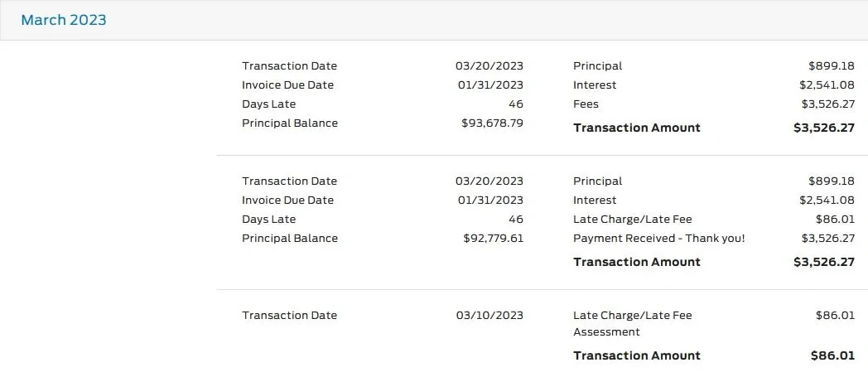Click Principal Balance label in first transaction
Image resolution: width=868 pixels, height=377 pixels.
point(290,123)
